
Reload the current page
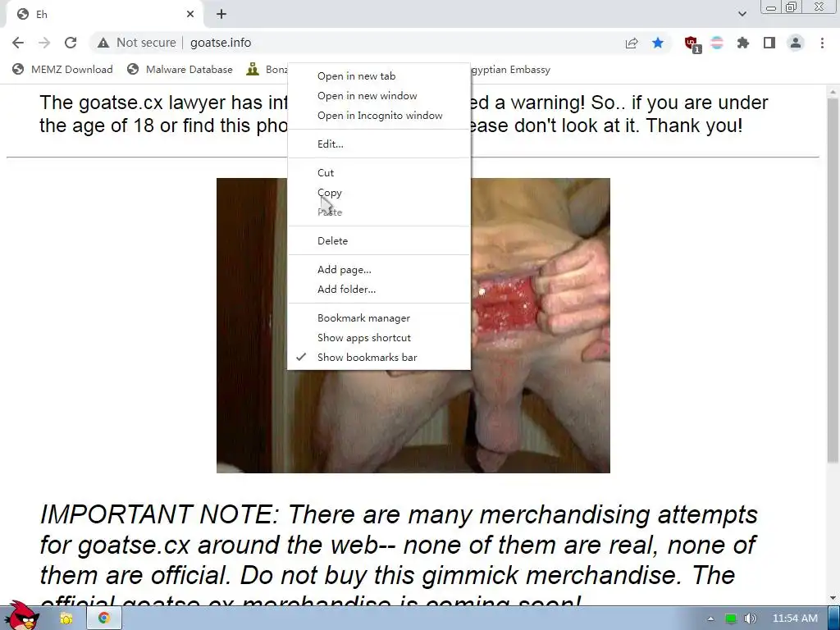click(71, 43)
